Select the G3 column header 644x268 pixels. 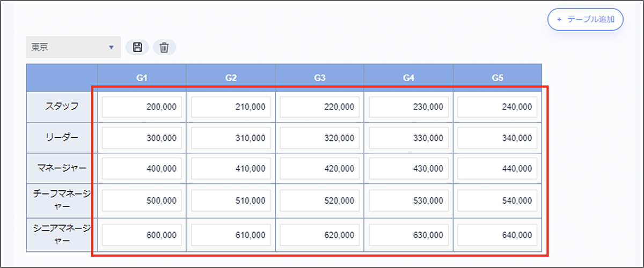(x=320, y=78)
